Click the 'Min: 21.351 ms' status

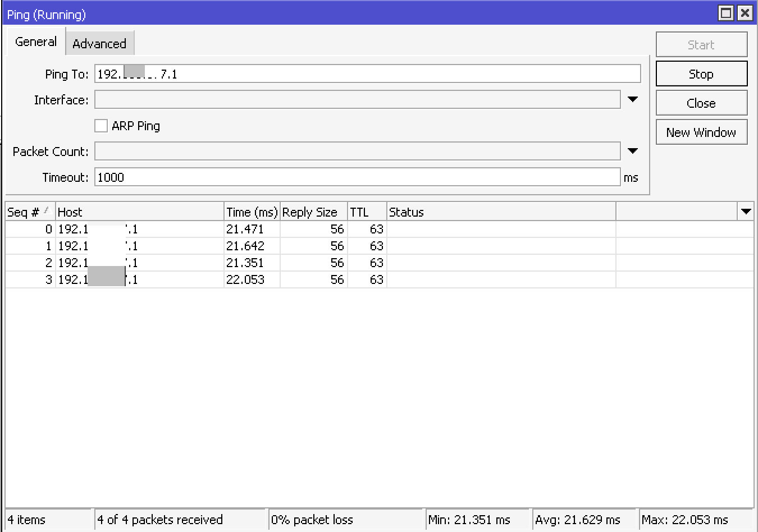pyautogui.click(x=478, y=520)
